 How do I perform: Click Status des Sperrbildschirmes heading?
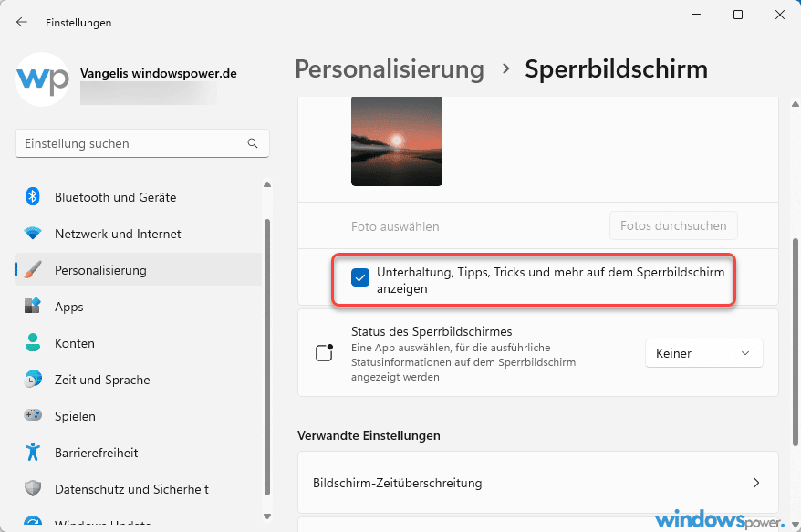click(432, 331)
